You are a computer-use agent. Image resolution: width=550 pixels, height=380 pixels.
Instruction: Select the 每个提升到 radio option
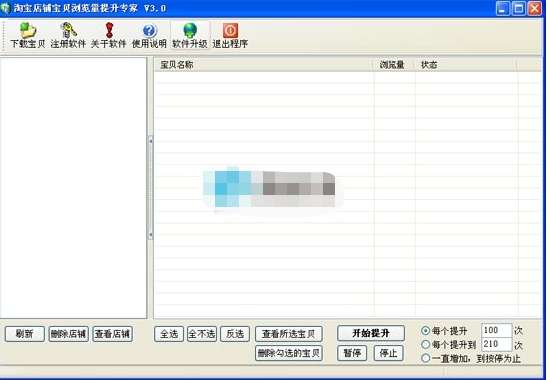(x=425, y=344)
